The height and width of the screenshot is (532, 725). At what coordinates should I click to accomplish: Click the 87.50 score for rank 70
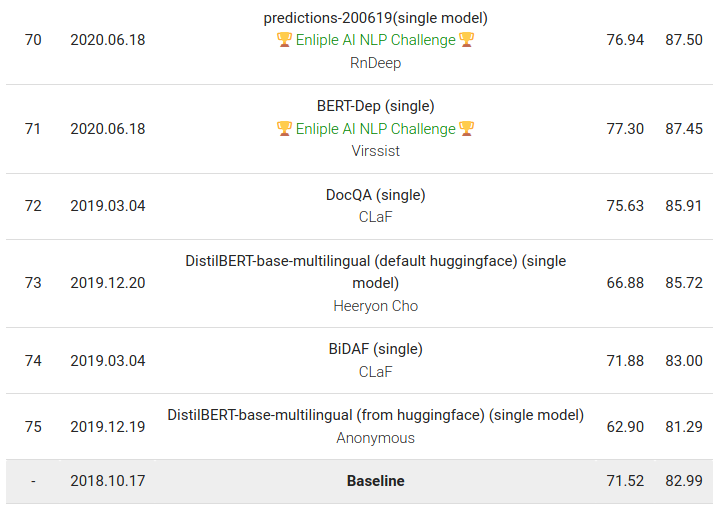(684, 40)
